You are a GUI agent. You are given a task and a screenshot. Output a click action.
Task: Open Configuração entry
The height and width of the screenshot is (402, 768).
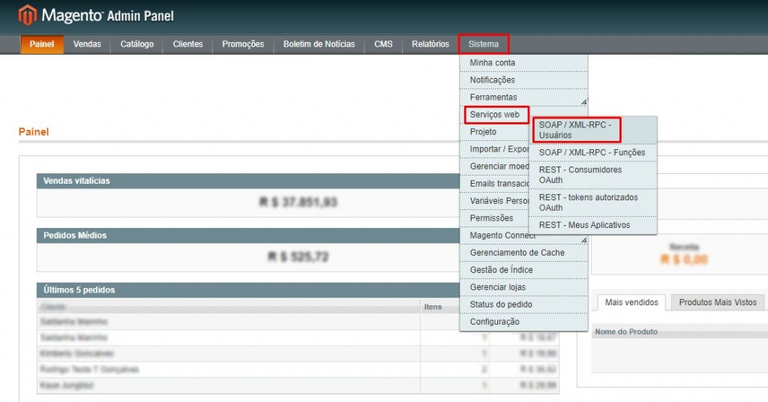point(524,322)
